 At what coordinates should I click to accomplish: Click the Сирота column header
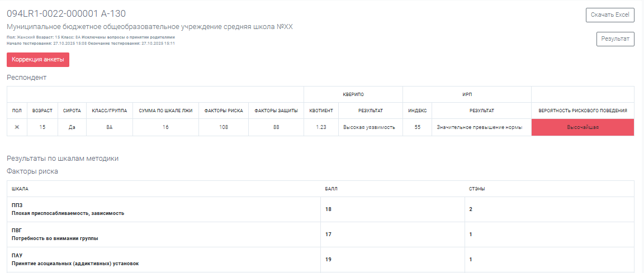(72, 111)
